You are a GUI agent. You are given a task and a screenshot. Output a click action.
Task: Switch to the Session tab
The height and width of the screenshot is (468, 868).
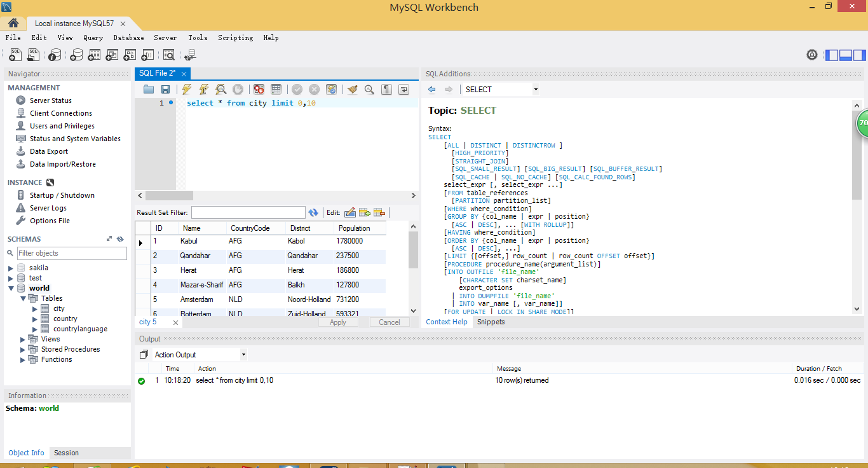click(x=66, y=453)
